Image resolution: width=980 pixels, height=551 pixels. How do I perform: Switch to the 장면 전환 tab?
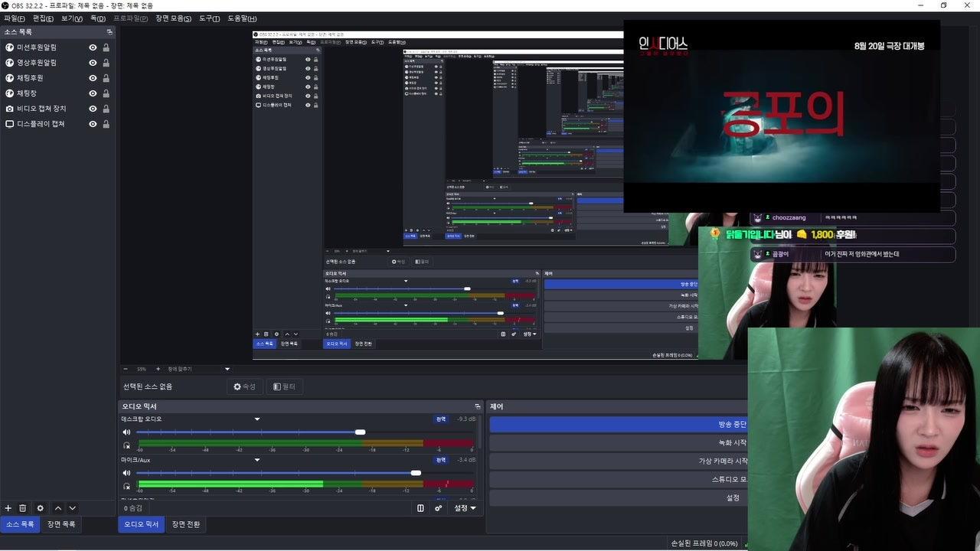(x=186, y=524)
